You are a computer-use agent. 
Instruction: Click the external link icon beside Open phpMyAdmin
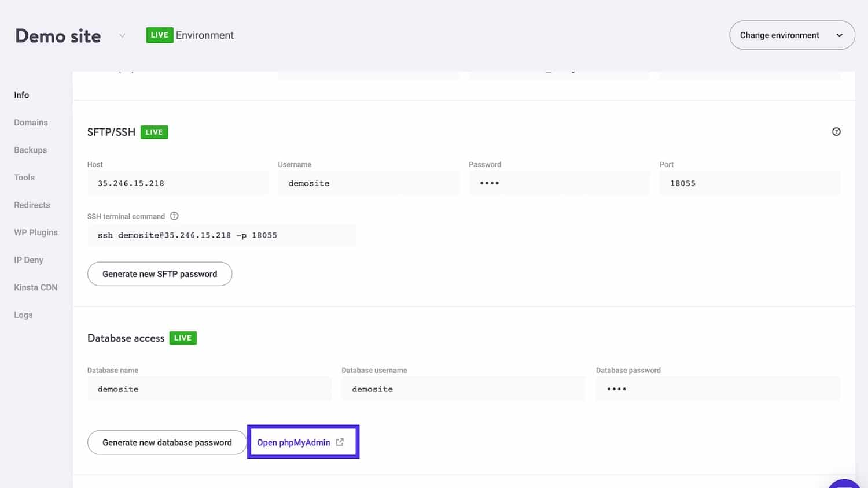[x=339, y=442]
